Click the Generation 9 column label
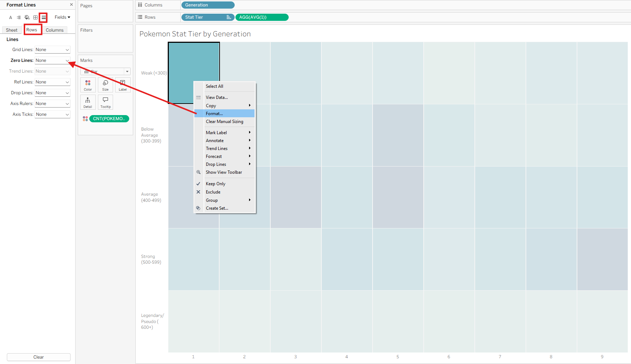This screenshot has width=631, height=364. click(x=602, y=357)
